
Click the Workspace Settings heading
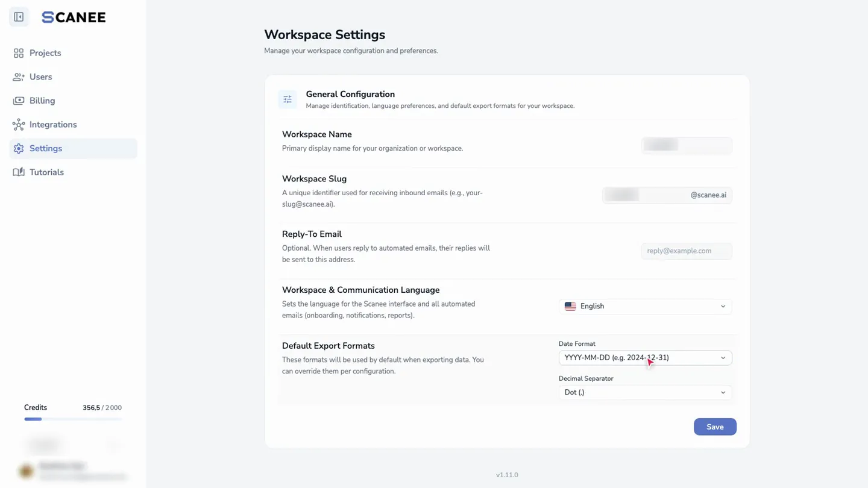pos(324,35)
